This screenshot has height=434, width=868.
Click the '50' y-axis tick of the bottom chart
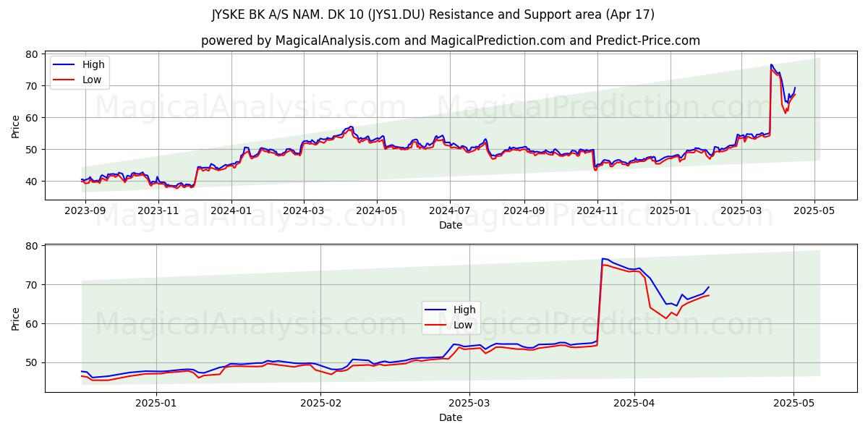[x=33, y=362]
